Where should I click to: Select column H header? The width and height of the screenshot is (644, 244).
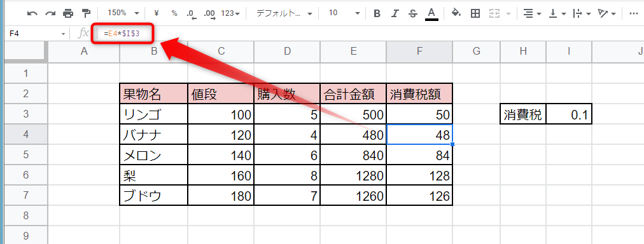(523, 51)
